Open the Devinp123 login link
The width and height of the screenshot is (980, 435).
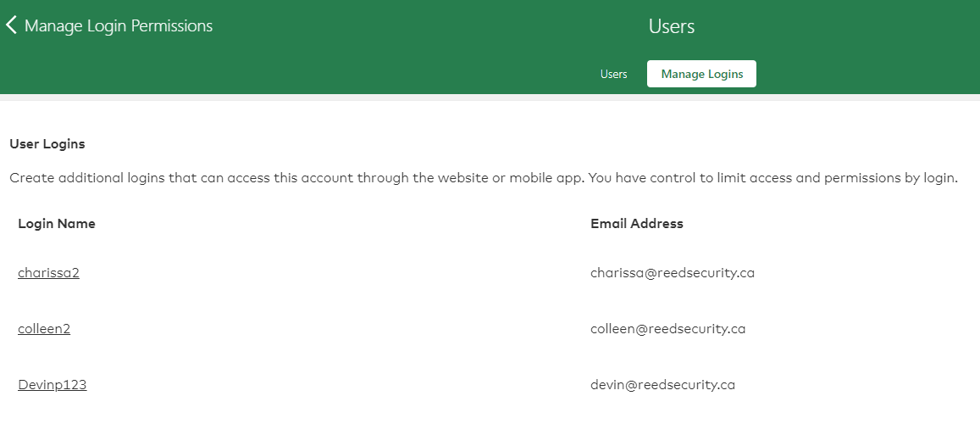[x=52, y=385]
